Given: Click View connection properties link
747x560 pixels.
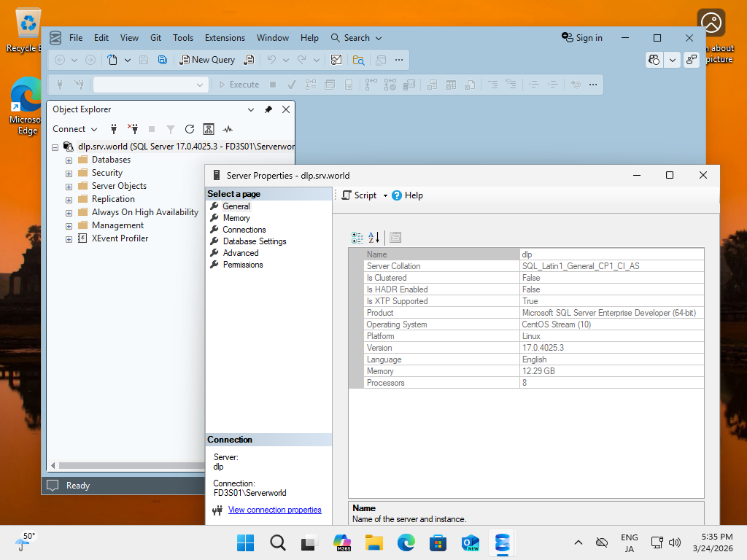Looking at the screenshot, I should click(x=275, y=510).
